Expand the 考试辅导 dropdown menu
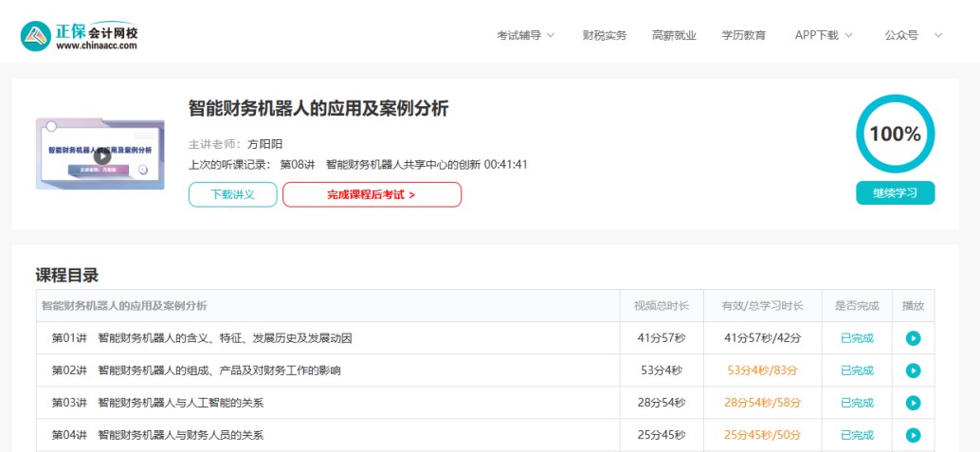This screenshot has height=452, width=980. 525,35
